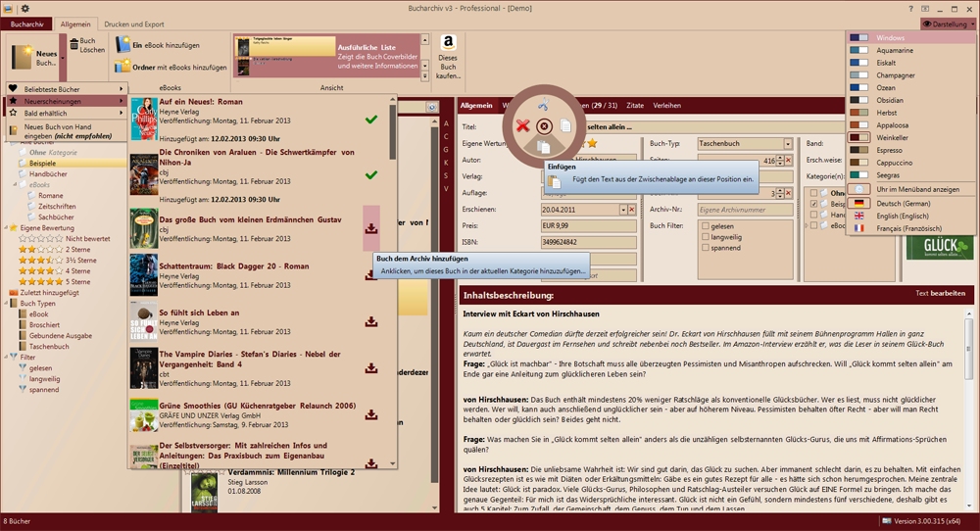980x531 pixels.
Task: Check the 'gelesen' Buch Filter checkbox
Action: click(706, 226)
